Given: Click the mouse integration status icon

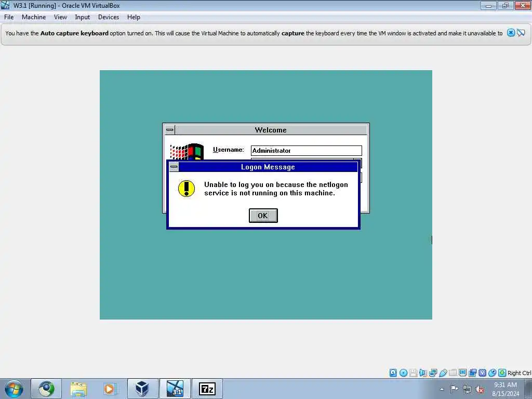Looking at the screenshot, I should [493, 373].
